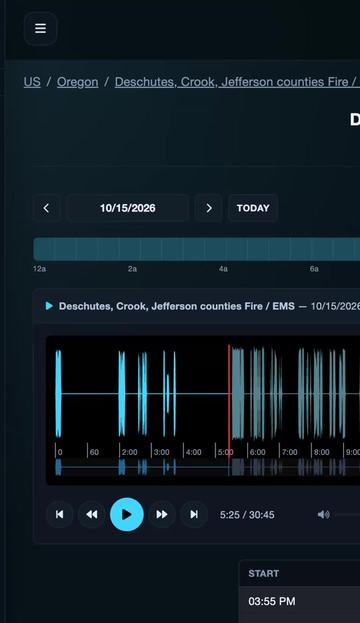360x623 pixels.
Task: Go to the US breadcrumb link
Action: [32, 82]
